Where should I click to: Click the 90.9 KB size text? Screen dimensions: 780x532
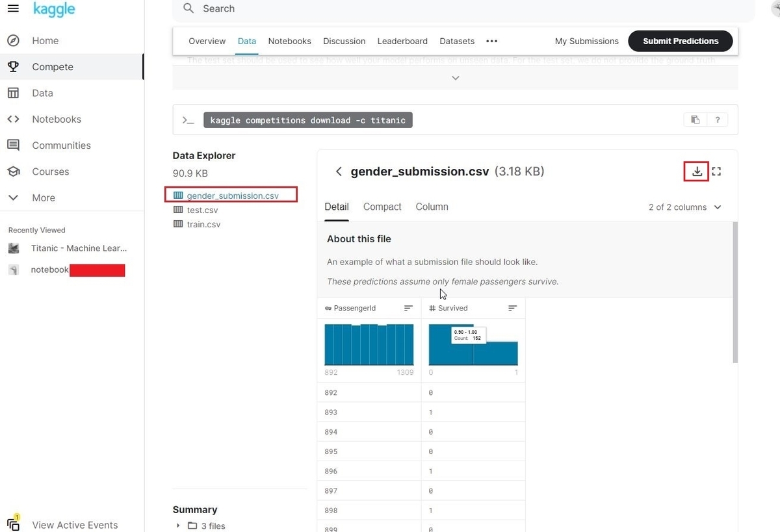[190, 173]
